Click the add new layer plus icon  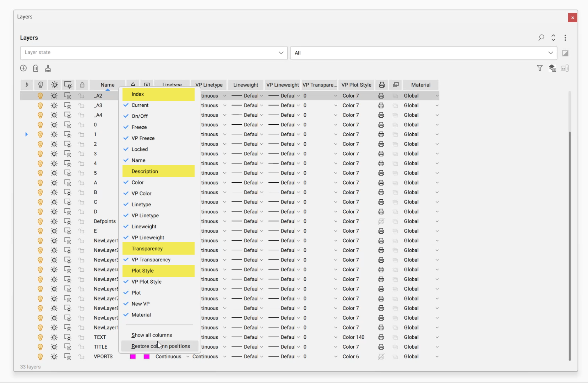click(23, 68)
